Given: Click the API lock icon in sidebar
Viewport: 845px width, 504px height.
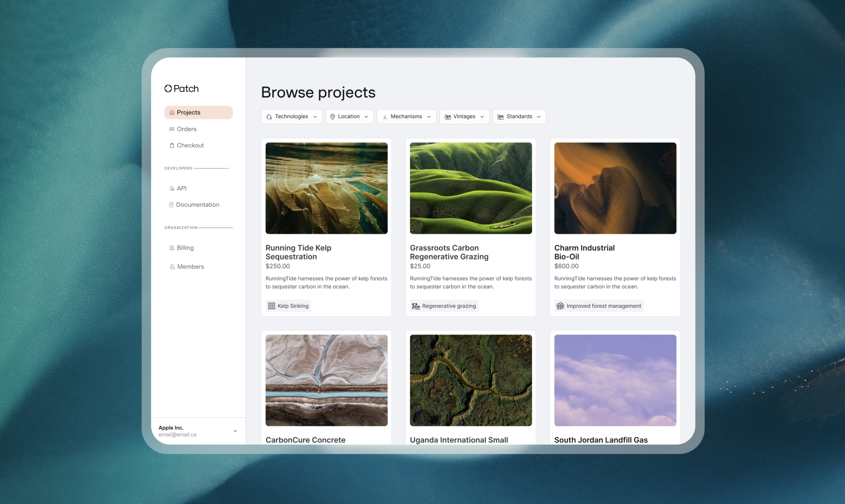Looking at the screenshot, I should 172,189.
